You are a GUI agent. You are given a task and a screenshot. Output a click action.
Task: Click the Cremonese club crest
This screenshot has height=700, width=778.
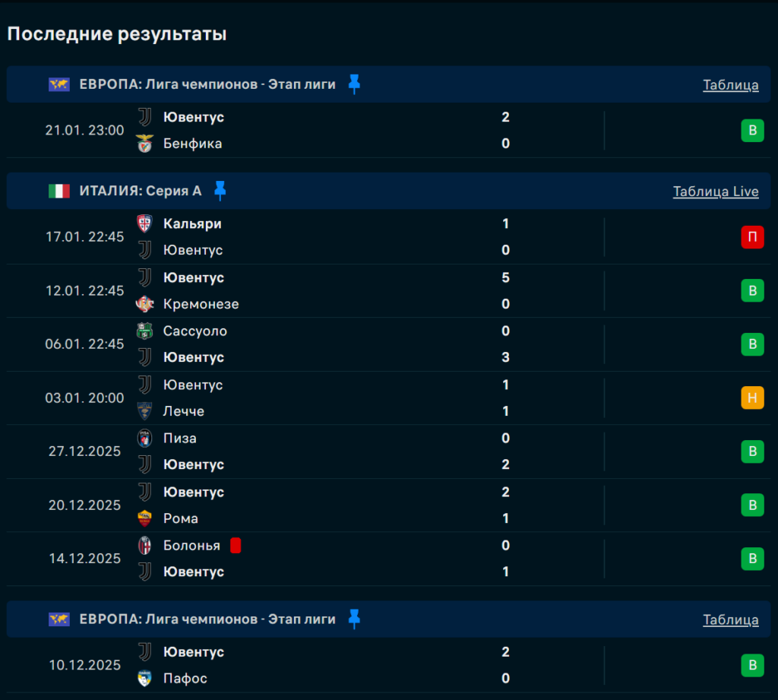pyautogui.click(x=144, y=304)
